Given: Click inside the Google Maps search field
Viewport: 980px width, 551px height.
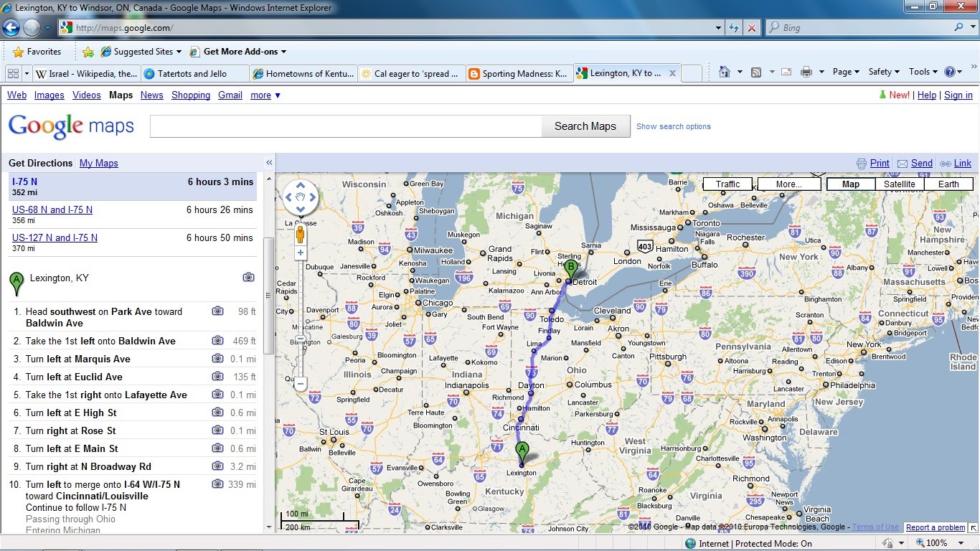Looking at the screenshot, I should (346, 126).
